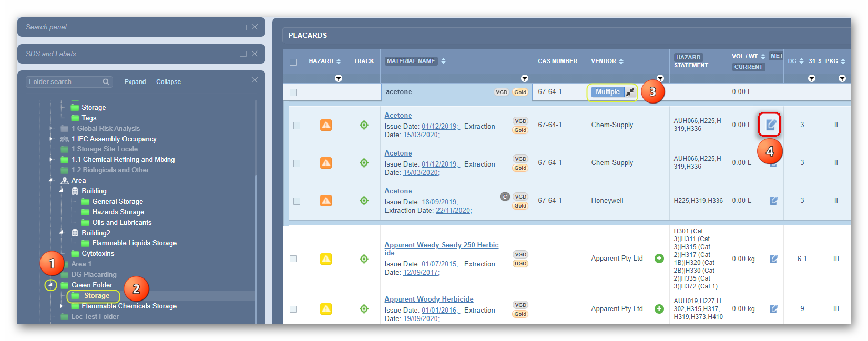This screenshot has height=341, width=868.
Task: Click edit icon in Apparent Woody Herbicide row
Action: 774,309
